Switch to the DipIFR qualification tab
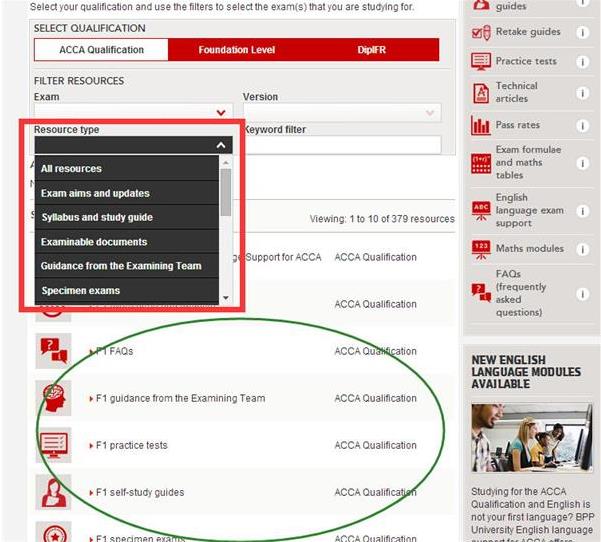 coord(371,50)
